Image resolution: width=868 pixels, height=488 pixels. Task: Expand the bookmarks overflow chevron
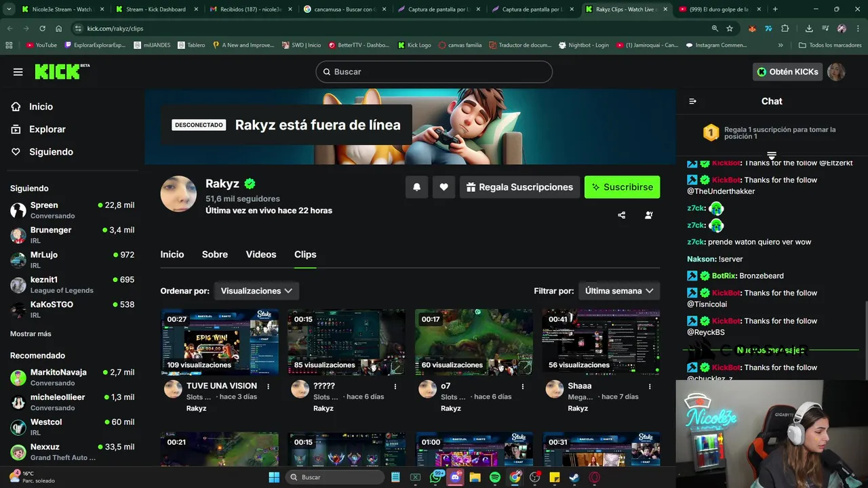[781, 45]
